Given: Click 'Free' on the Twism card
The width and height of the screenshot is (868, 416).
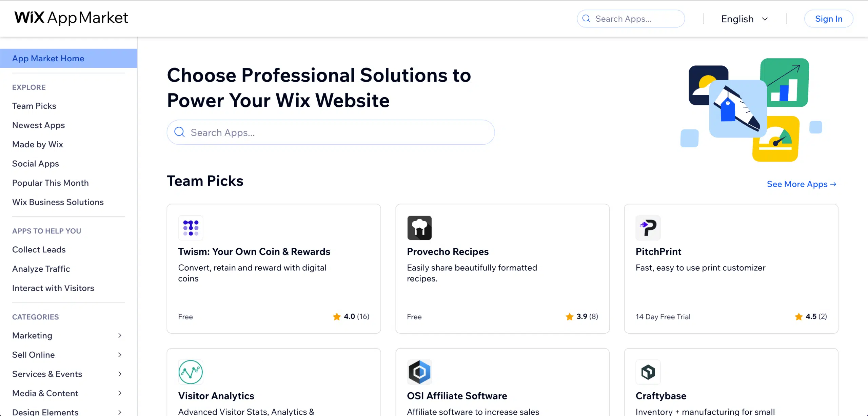Looking at the screenshot, I should (185, 317).
